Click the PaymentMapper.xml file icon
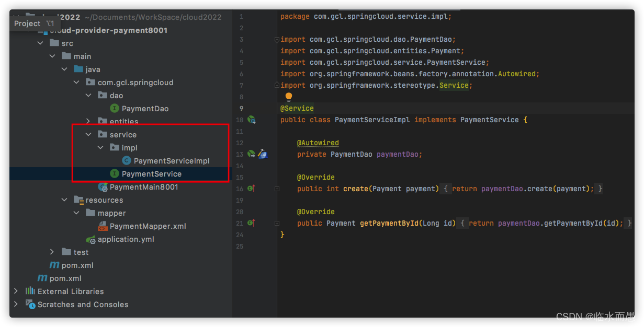The height and width of the screenshot is (327, 644). [x=103, y=226]
